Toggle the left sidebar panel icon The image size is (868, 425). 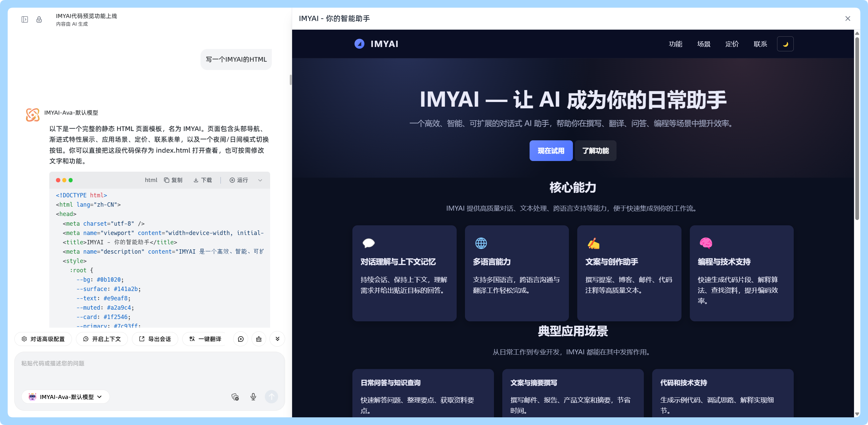pos(25,20)
